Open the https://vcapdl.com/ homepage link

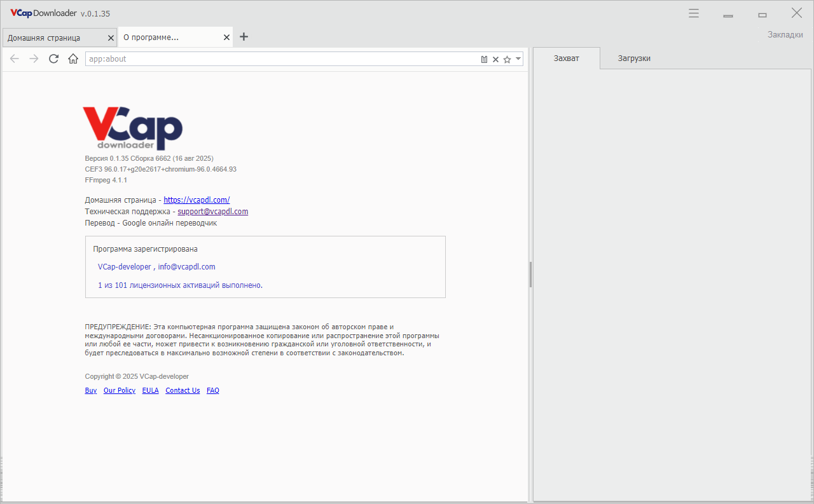click(197, 200)
